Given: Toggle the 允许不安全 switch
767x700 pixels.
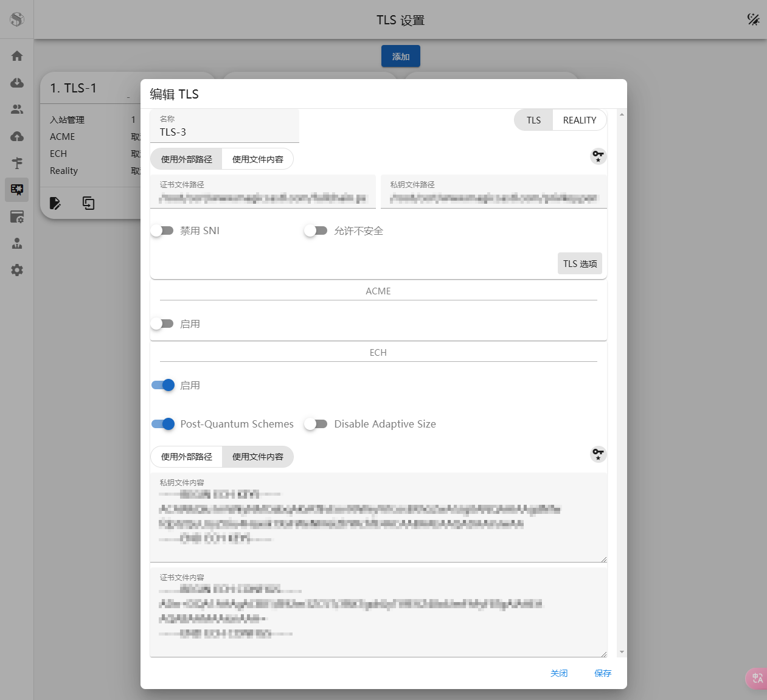Looking at the screenshot, I should click(316, 230).
